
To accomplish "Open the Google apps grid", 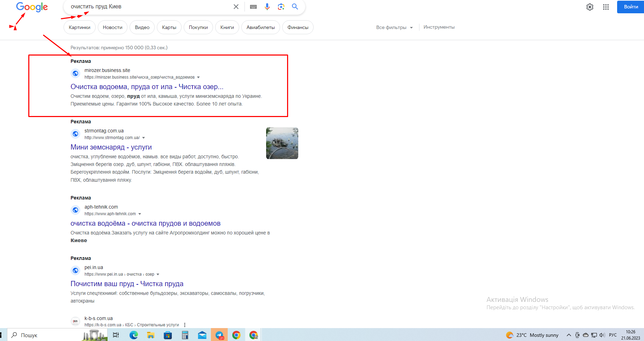I will coord(606,7).
